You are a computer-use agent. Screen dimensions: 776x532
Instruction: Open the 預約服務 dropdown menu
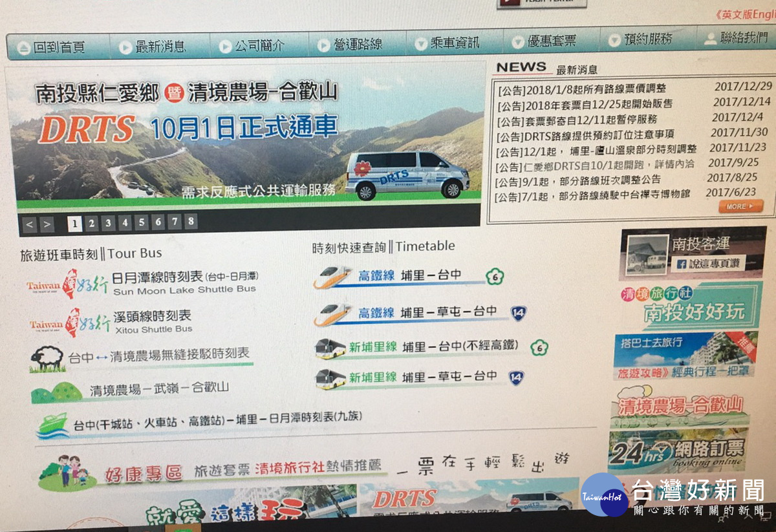pyautogui.click(x=641, y=40)
